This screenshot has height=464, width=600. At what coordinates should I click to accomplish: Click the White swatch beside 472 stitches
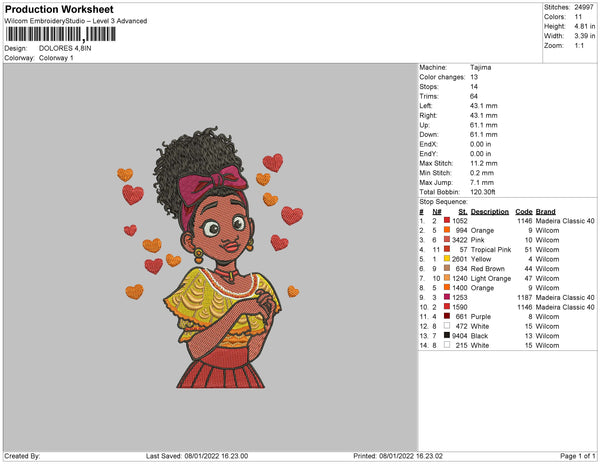(447, 326)
